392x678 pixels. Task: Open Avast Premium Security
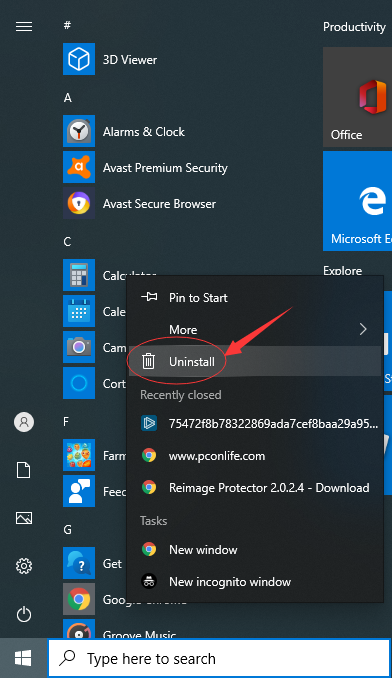click(165, 168)
